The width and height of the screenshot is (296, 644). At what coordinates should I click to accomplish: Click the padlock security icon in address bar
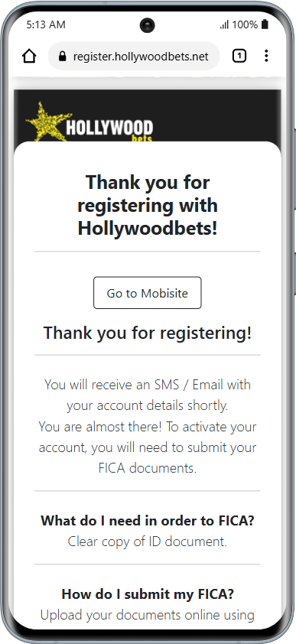pos(63,57)
